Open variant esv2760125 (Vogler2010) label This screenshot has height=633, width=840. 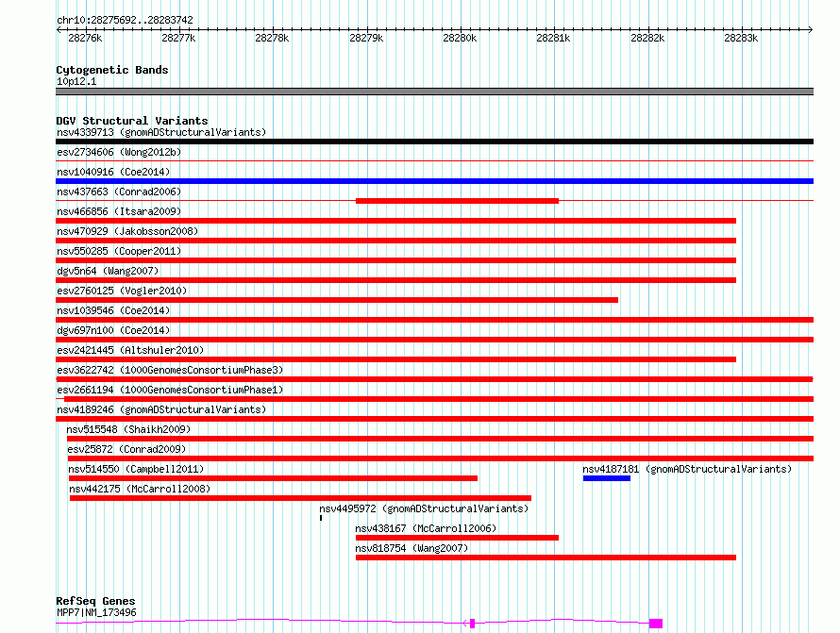(122, 291)
